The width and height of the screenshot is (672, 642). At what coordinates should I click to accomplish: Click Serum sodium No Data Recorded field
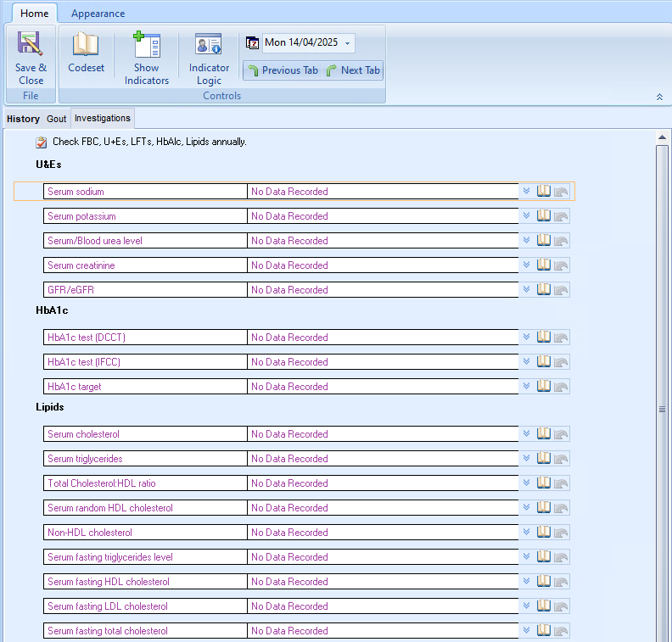coord(383,192)
